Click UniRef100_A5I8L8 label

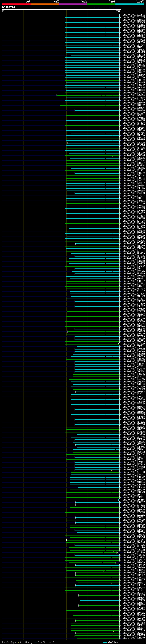(x=133, y=123)
